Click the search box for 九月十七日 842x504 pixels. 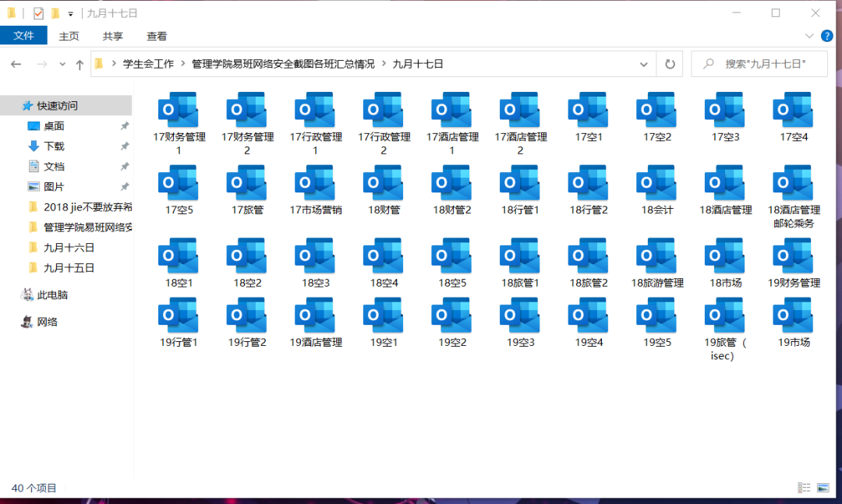[x=759, y=65]
